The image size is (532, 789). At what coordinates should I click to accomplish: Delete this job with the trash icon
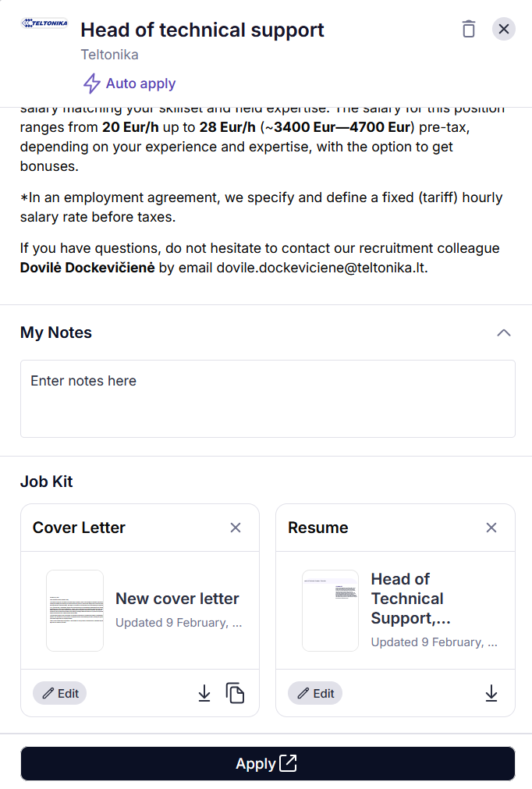click(468, 29)
